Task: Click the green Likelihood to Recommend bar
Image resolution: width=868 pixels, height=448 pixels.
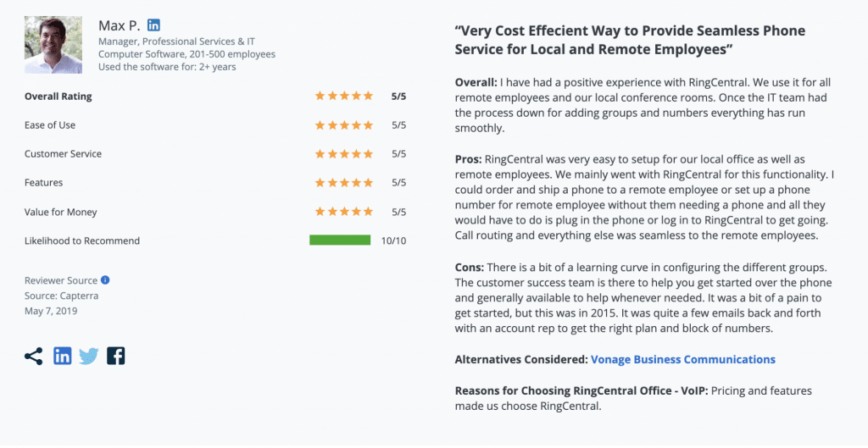Action: coord(340,241)
